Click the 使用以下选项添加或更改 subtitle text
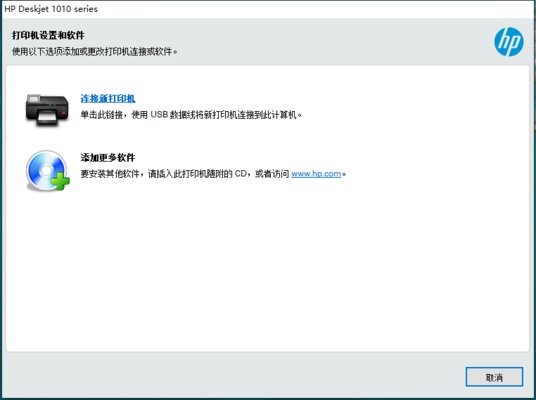This screenshot has height=400, width=536. pos(95,52)
